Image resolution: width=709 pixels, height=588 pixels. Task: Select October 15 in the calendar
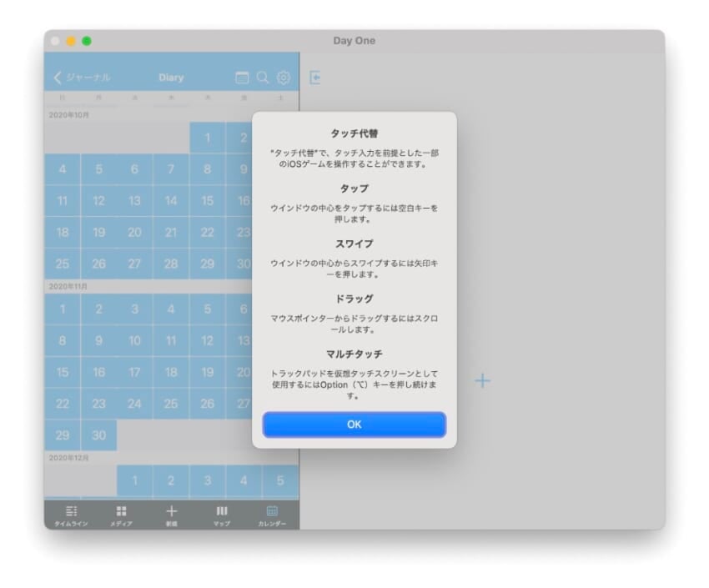[208, 201]
